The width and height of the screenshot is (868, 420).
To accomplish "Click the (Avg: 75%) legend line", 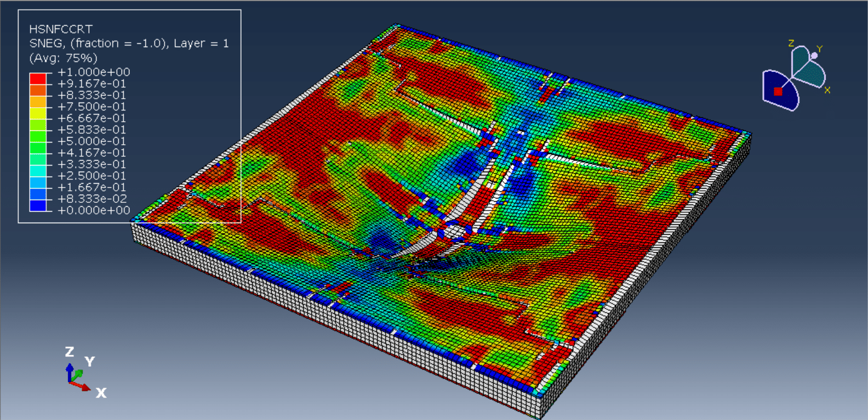I will pyautogui.click(x=63, y=58).
